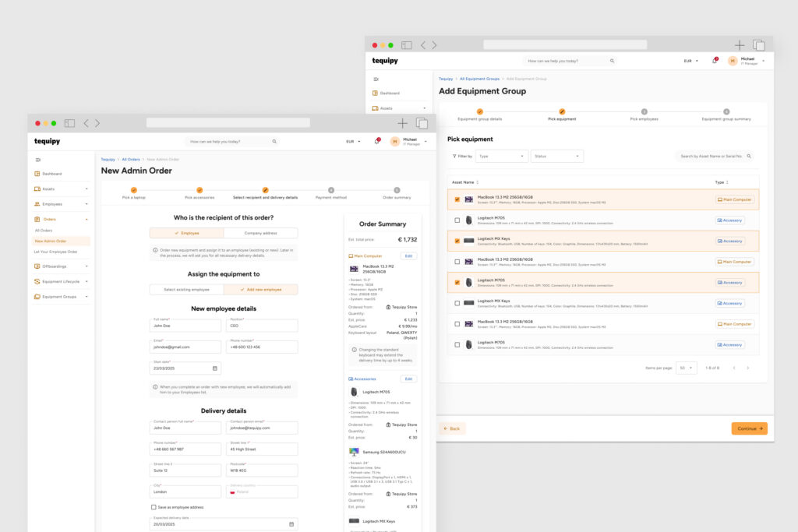Screen dimensions: 798x532
Task: Uncheck the selected MacBook 13.3 M2 row checkbox
Action: 457,200
